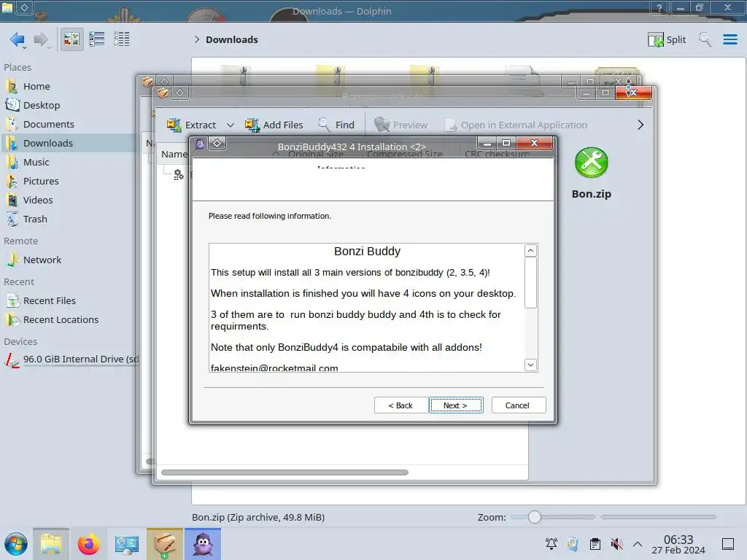Click Ark horizontal scrollbar
The width and height of the screenshot is (747, 560).
click(x=285, y=472)
